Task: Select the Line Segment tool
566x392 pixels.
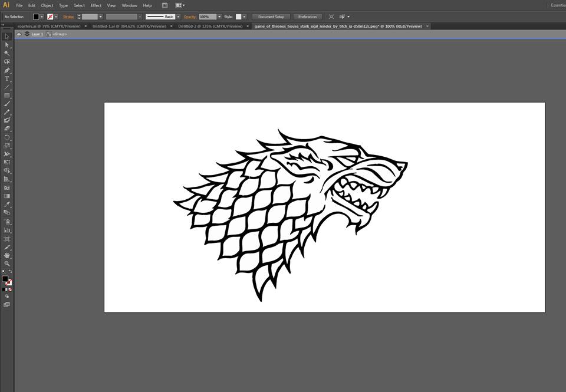Action: coord(7,87)
